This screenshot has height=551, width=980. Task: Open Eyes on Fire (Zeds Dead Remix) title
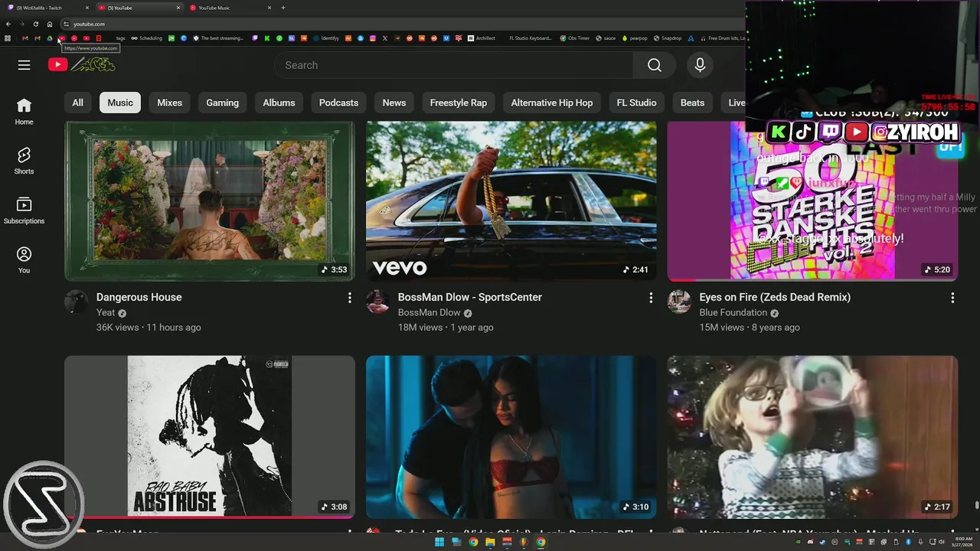pyautogui.click(x=775, y=297)
